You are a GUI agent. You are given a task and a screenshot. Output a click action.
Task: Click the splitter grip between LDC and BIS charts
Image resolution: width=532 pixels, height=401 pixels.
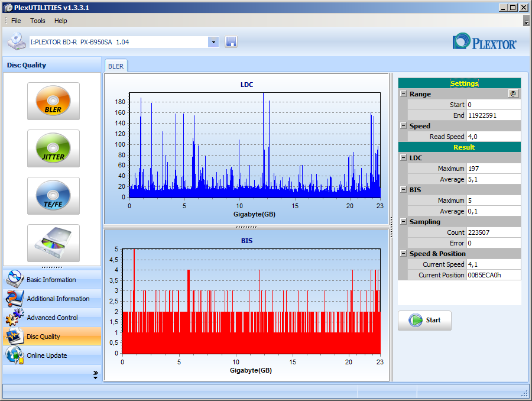pyautogui.click(x=246, y=227)
